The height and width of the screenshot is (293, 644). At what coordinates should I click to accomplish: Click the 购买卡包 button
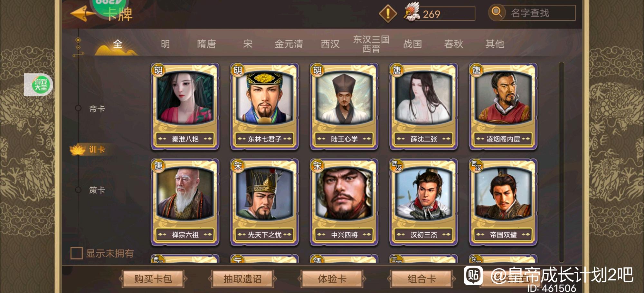(153, 279)
